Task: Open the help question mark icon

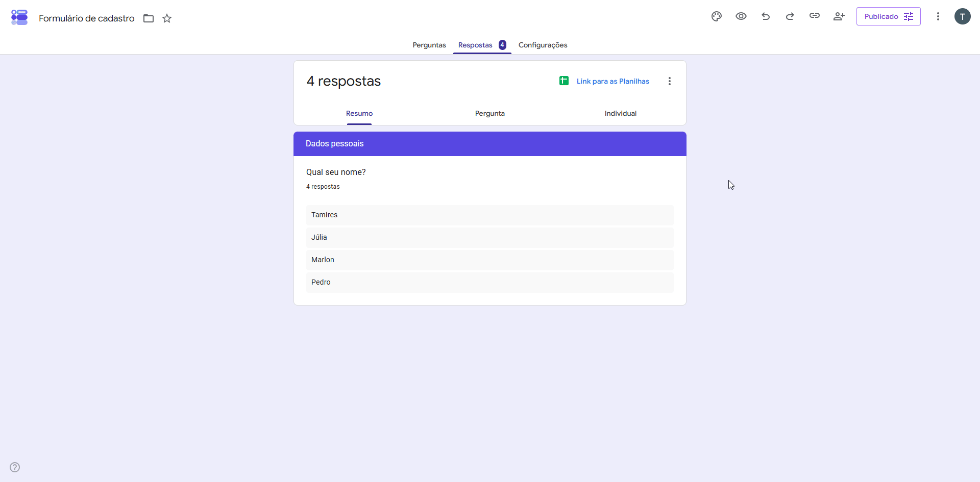Action: tap(15, 467)
